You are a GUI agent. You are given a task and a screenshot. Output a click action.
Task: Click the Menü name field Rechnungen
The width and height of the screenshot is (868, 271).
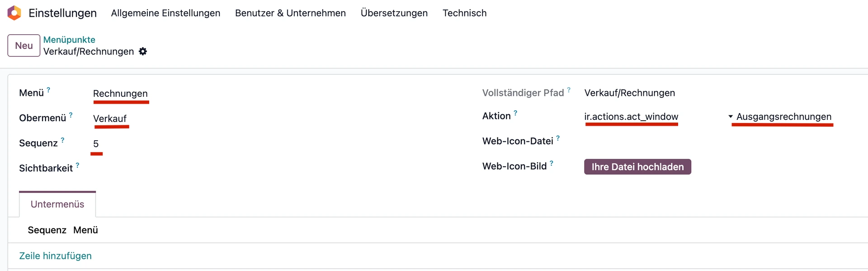[x=120, y=94]
